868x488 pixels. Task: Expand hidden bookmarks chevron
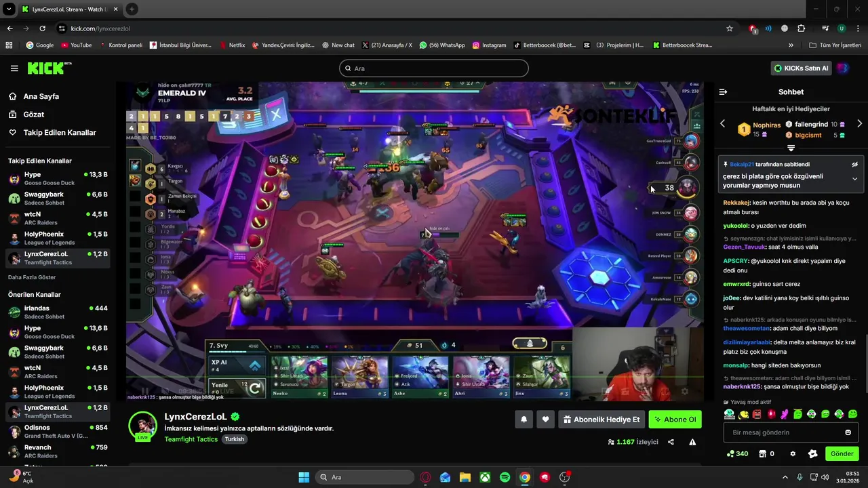791,45
